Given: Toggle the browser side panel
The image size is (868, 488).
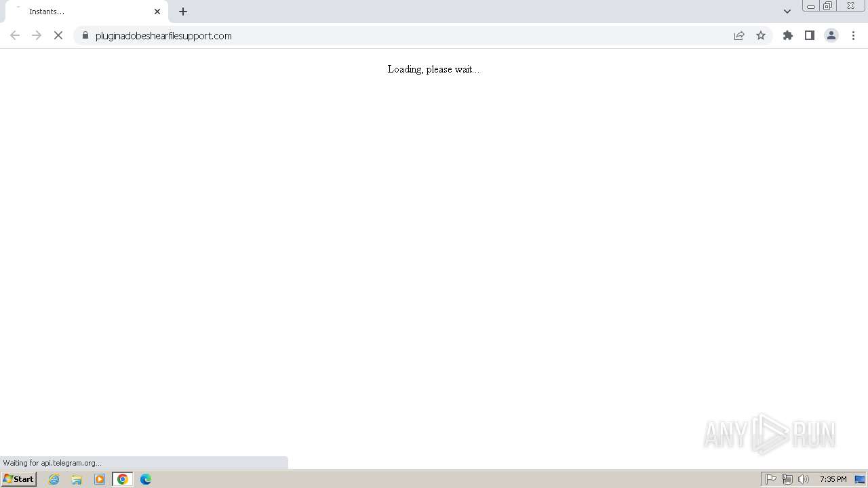Looking at the screenshot, I should 810,35.
